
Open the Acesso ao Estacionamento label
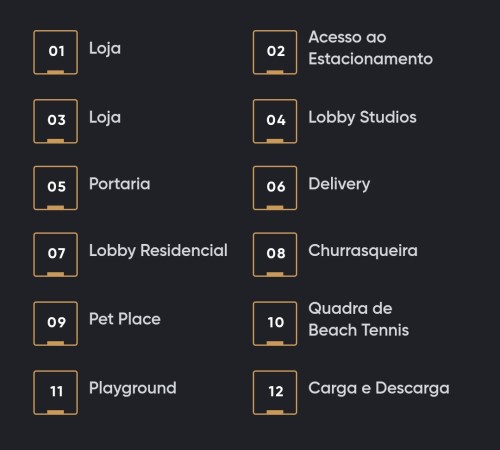371,48
